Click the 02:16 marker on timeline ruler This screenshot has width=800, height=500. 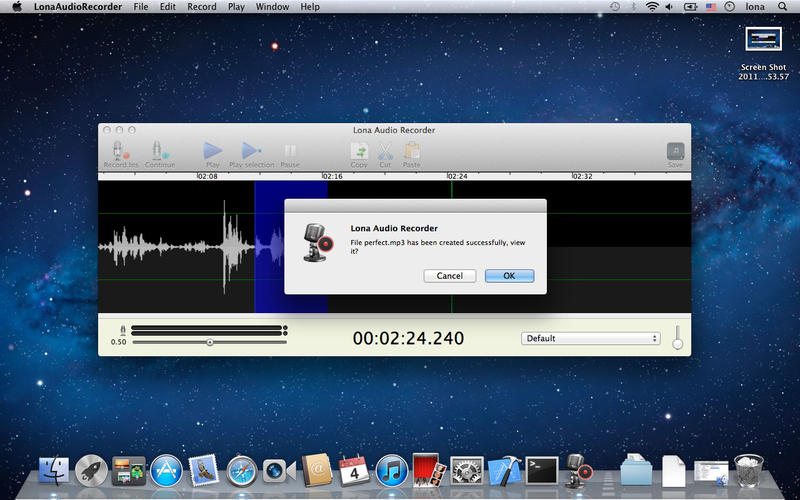tap(332, 176)
